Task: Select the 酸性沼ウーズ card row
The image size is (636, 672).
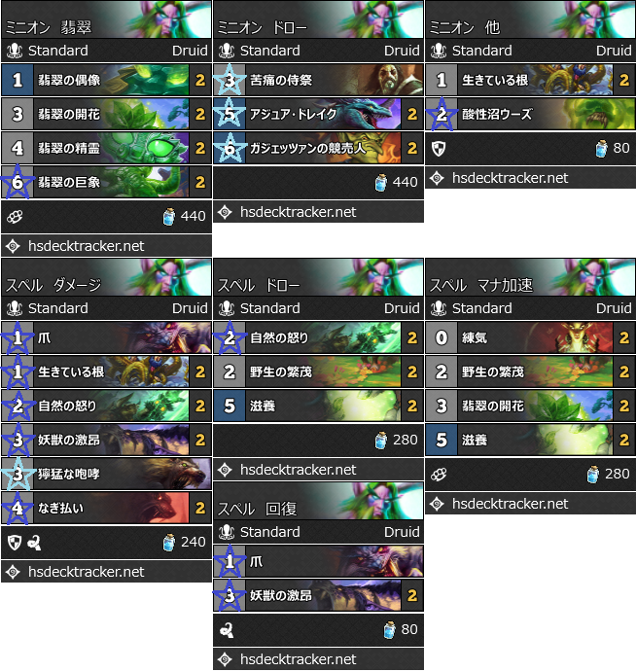Action: pos(531,114)
